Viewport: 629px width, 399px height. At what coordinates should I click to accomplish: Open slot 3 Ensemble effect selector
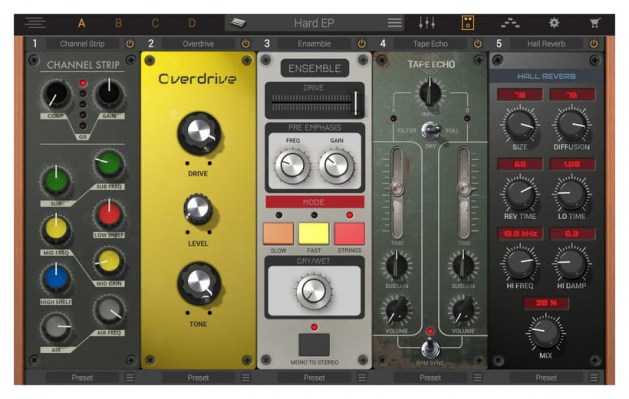click(x=314, y=44)
